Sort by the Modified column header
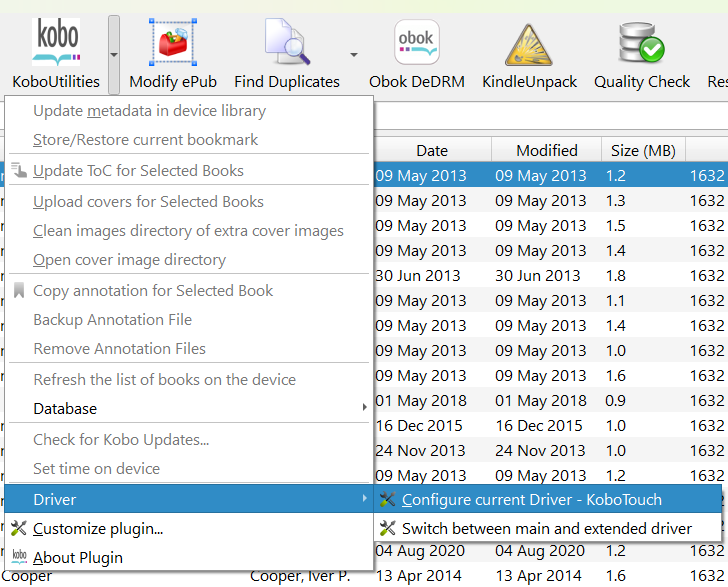This screenshot has width=728, height=587. (x=546, y=150)
